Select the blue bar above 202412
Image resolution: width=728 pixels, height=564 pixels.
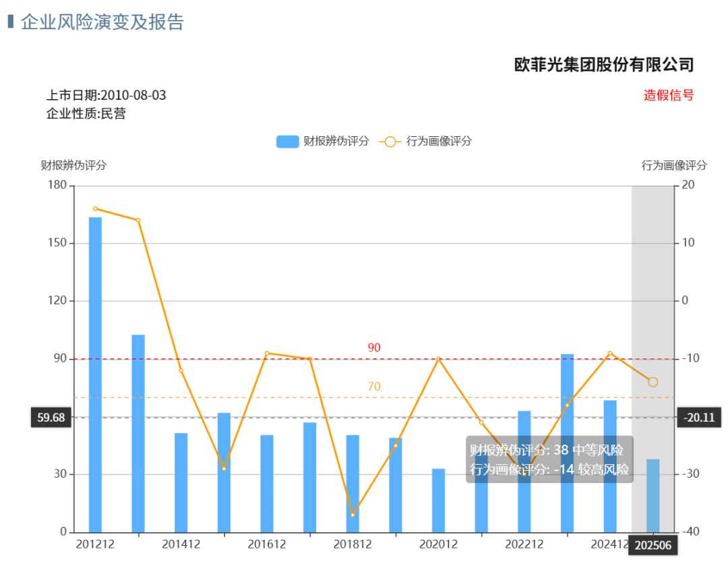610,466
